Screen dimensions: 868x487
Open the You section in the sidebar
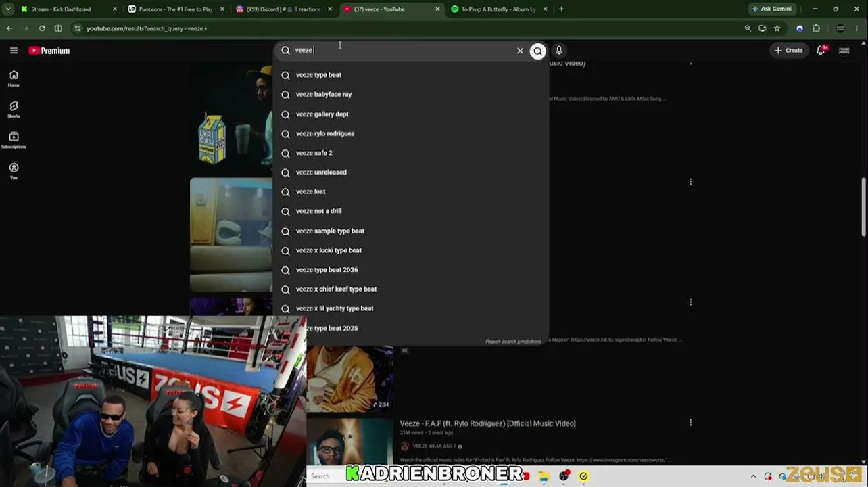click(14, 170)
